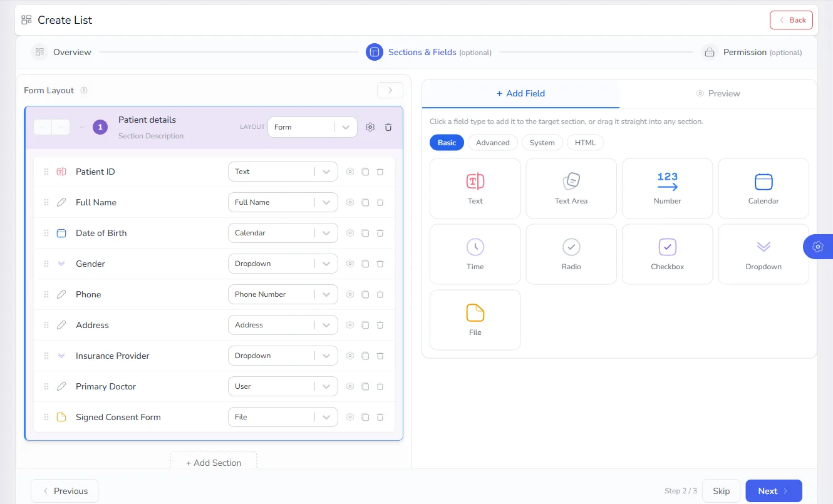Open the Phone field type dropdown

283,294
